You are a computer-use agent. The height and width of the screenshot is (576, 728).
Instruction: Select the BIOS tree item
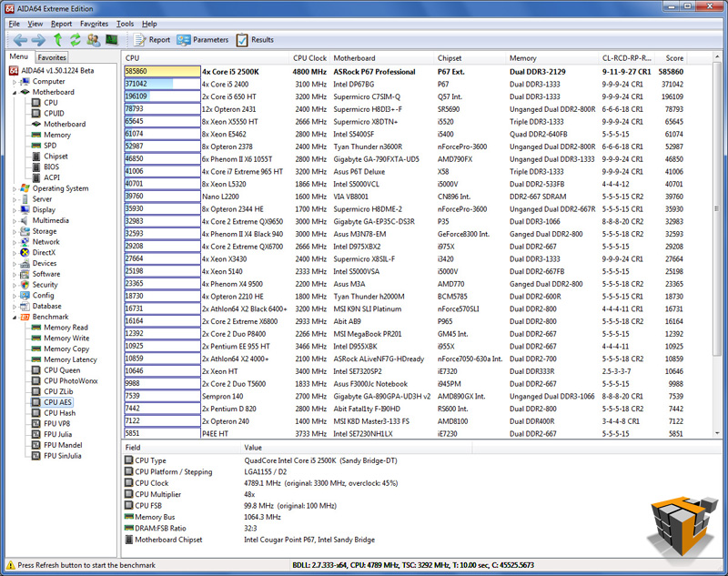tap(51, 167)
